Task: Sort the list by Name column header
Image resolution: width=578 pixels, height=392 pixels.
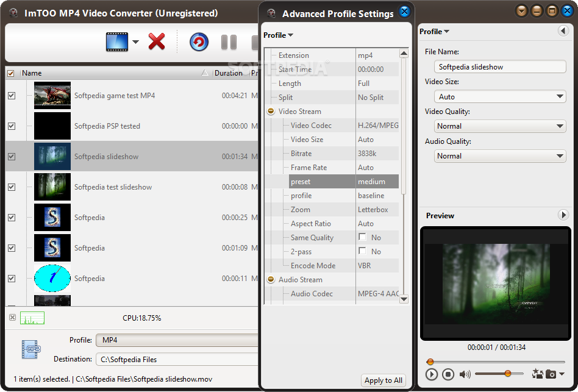Action: click(116, 73)
